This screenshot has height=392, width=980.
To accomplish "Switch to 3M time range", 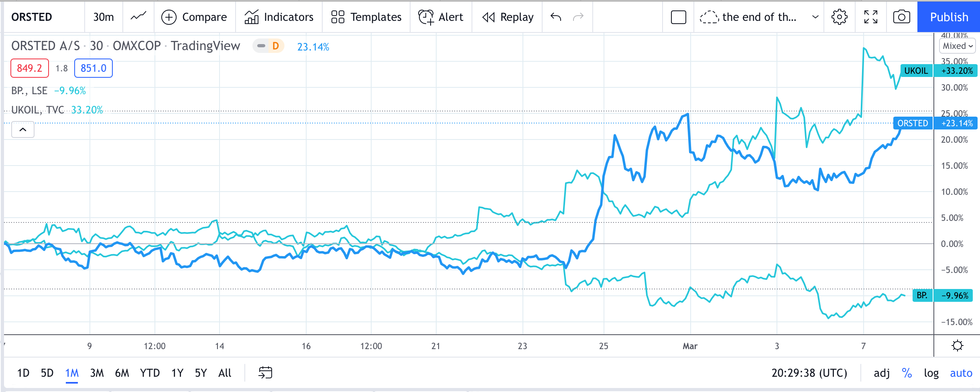I will [97, 373].
